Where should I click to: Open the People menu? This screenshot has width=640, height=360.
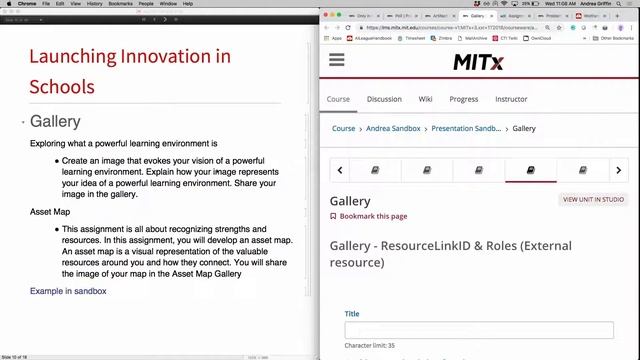point(146,4)
